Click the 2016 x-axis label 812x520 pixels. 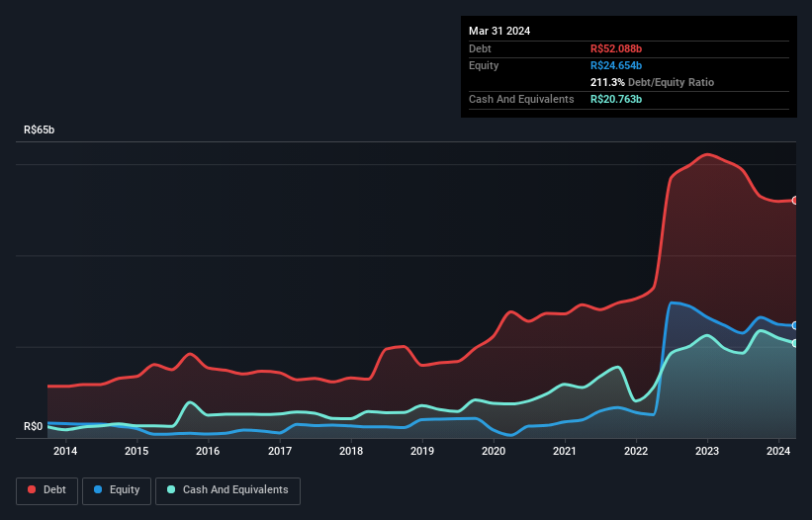coord(208,451)
